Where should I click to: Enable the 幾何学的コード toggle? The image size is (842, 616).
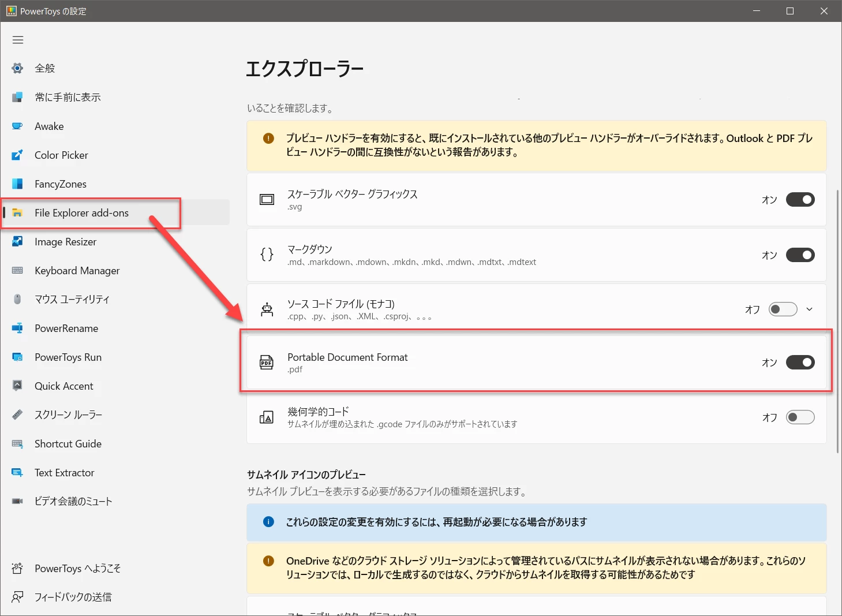pyautogui.click(x=800, y=417)
